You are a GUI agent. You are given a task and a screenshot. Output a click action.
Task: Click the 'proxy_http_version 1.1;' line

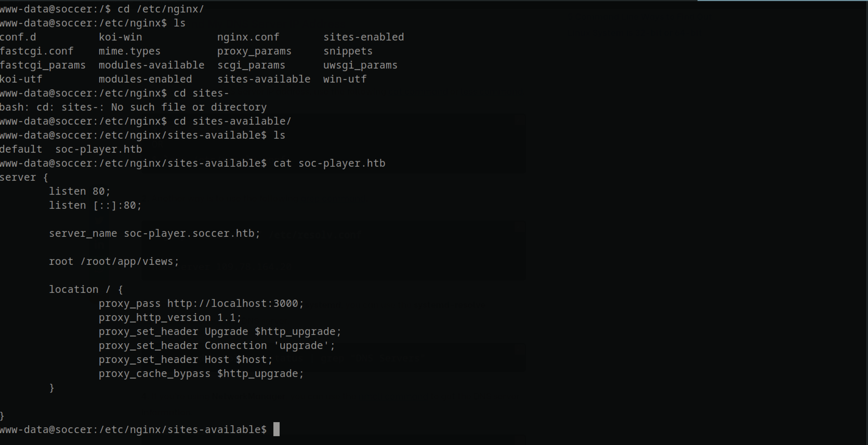170,318
